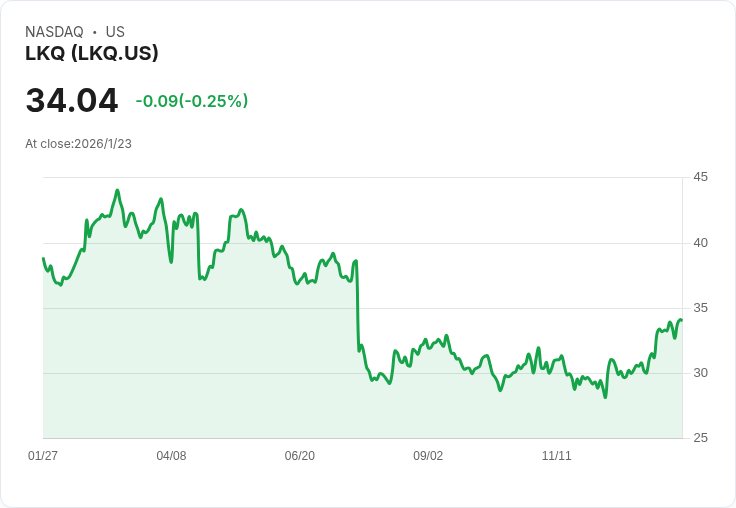Screen dimensions: 736x508
Task: Click the 25 price axis label
Action: pyautogui.click(x=701, y=438)
